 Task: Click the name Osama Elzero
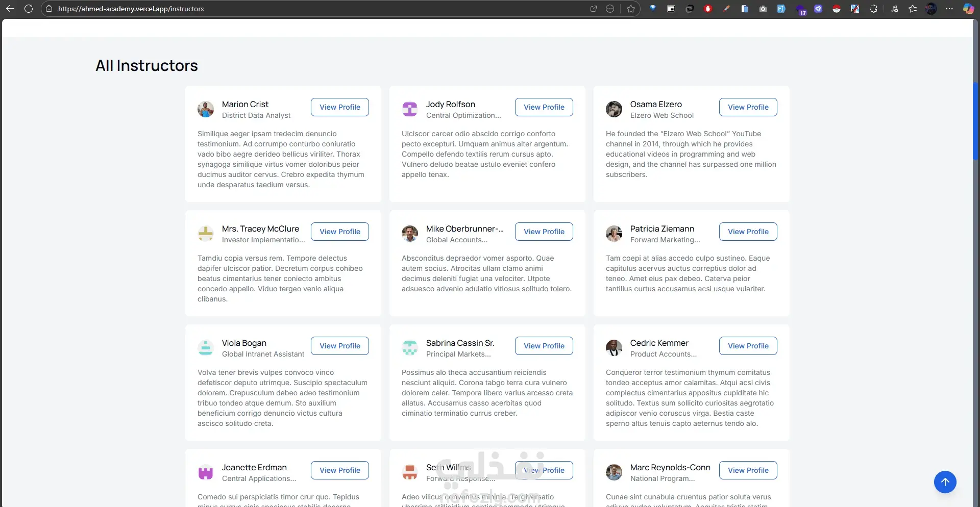[x=656, y=104]
